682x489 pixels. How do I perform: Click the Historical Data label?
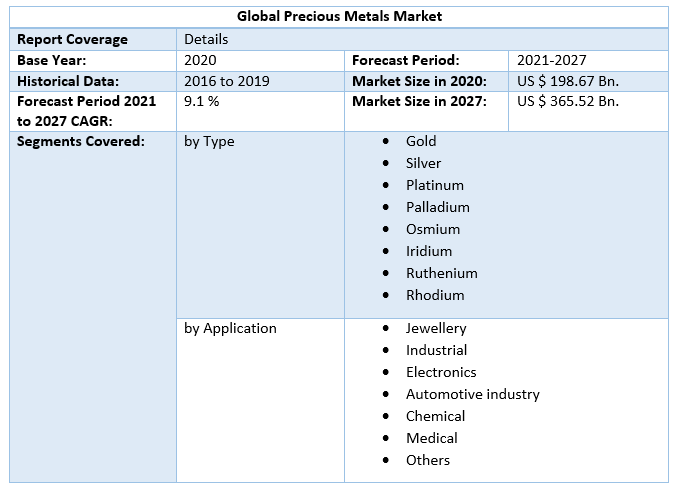pyautogui.click(x=68, y=81)
